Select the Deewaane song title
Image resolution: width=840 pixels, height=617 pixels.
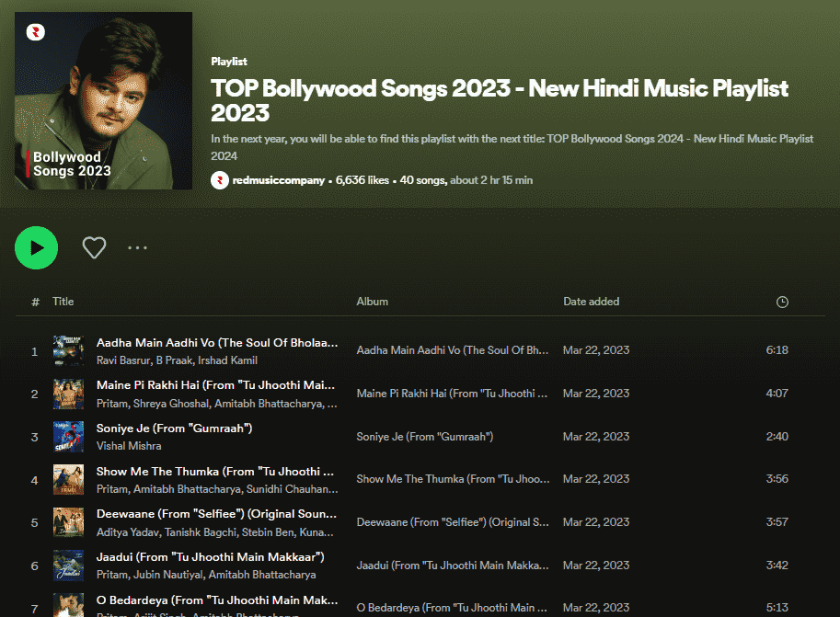[x=216, y=514]
